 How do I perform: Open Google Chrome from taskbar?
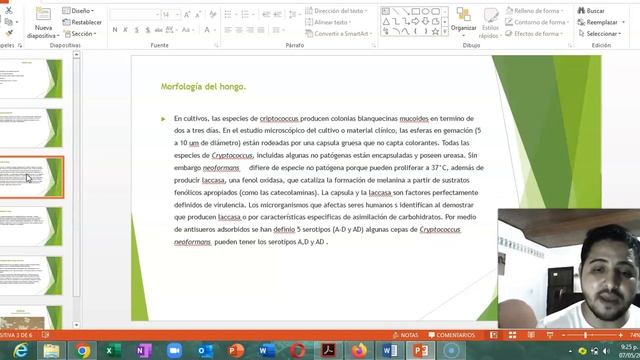82,351
